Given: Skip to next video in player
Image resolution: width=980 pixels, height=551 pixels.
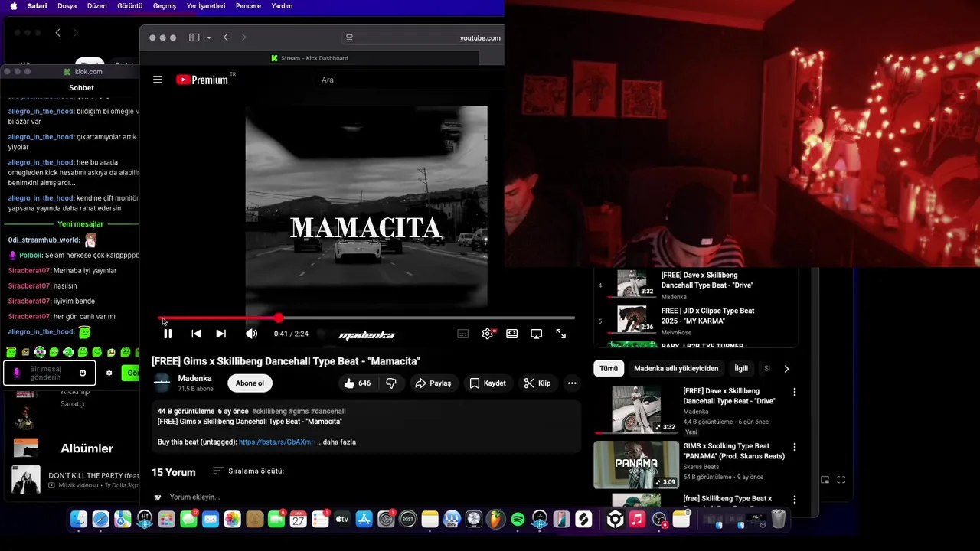Looking at the screenshot, I should (x=220, y=334).
